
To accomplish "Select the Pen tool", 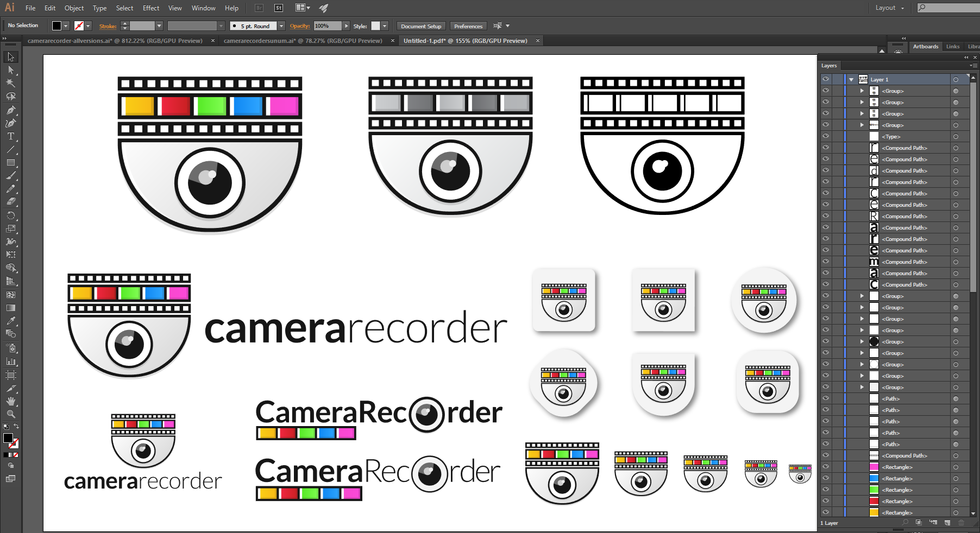I will tap(10, 110).
